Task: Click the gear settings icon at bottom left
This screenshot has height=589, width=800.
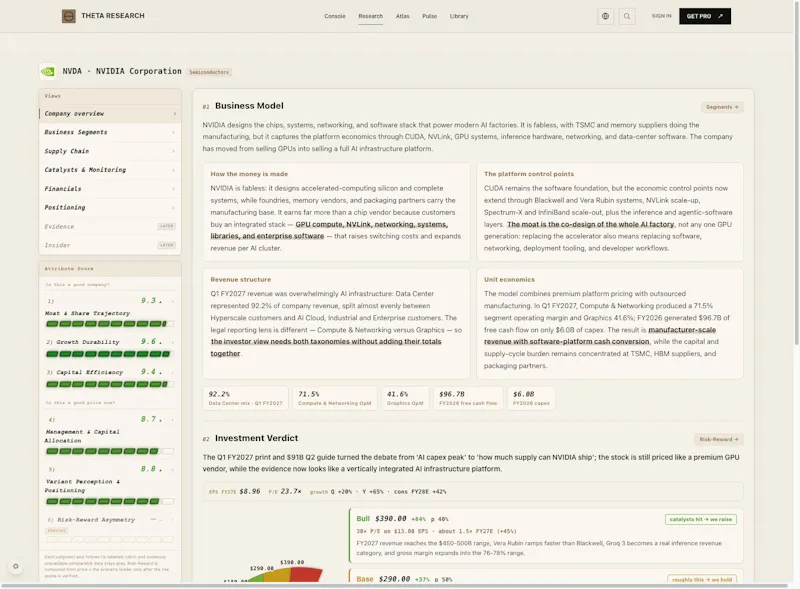Action: 16,566
